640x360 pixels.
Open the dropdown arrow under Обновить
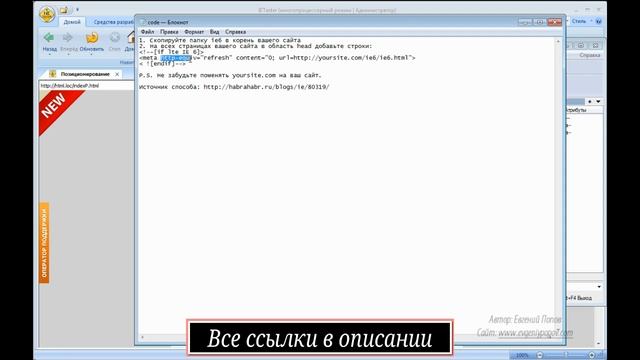click(x=91, y=54)
